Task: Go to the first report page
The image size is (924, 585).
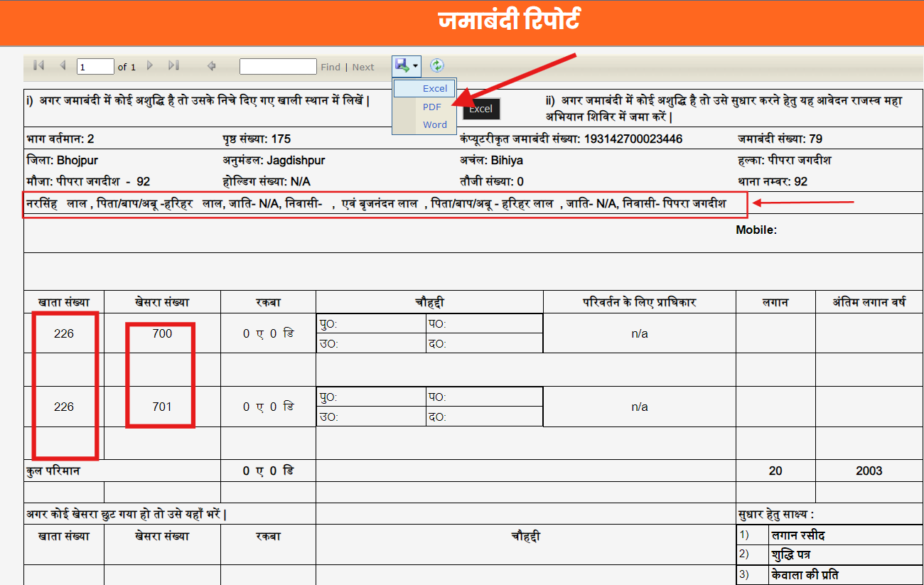Action: (x=38, y=65)
